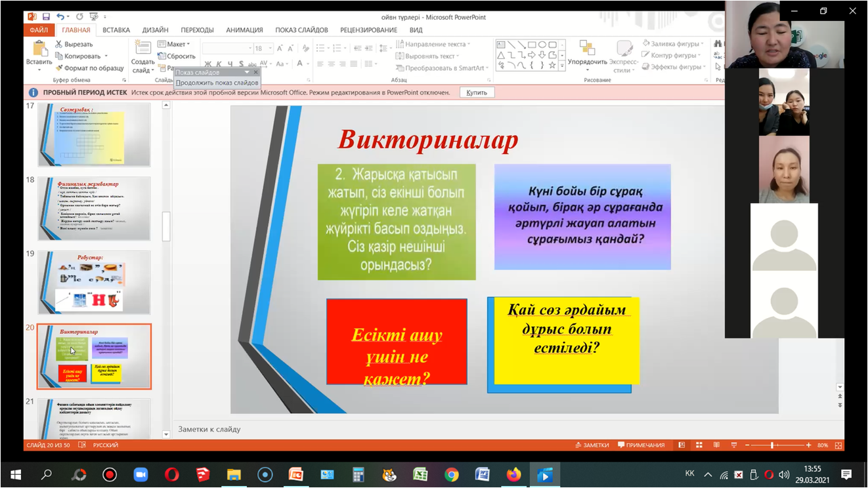The width and height of the screenshot is (868, 488).
Task: Click the Save icon in quick access toolbar
Action: tap(46, 16)
